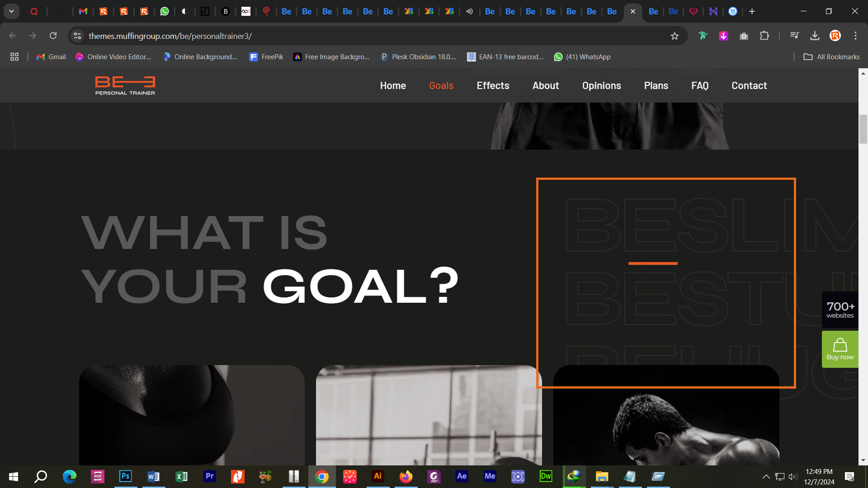868x488 pixels.
Task: Click the download icon in browser toolbar
Action: [x=815, y=36]
